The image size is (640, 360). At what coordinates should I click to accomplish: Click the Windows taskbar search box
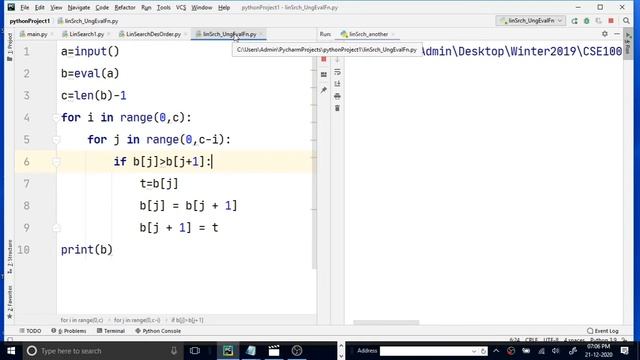click(102, 351)
